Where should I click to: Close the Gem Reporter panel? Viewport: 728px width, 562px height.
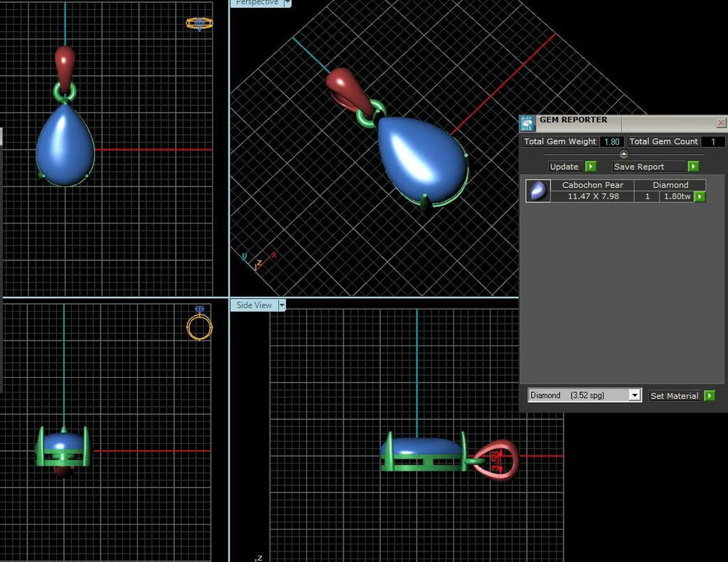point(721,122)
